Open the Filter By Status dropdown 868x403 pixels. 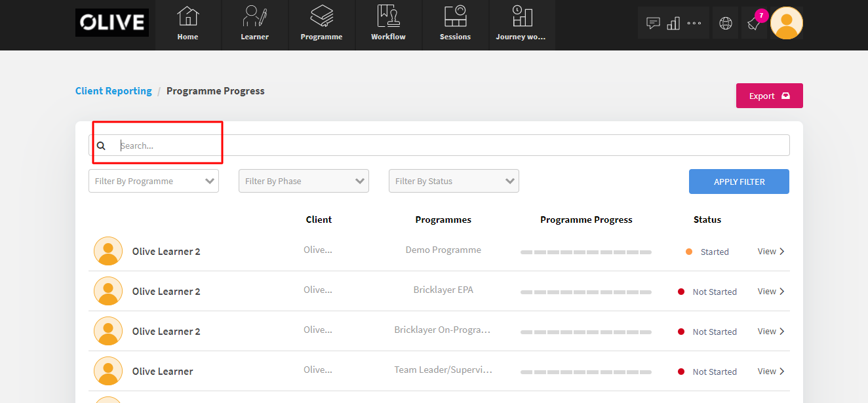pos(454,181)
